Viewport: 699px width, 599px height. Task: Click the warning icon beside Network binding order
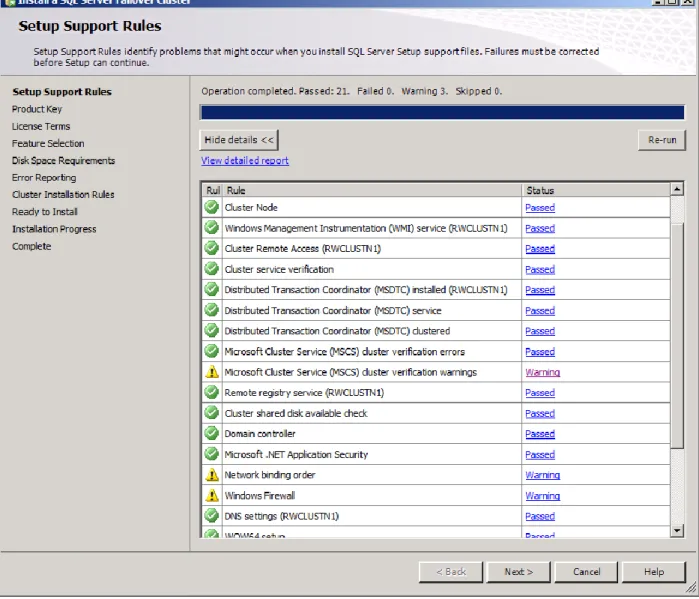pos(212,475)
